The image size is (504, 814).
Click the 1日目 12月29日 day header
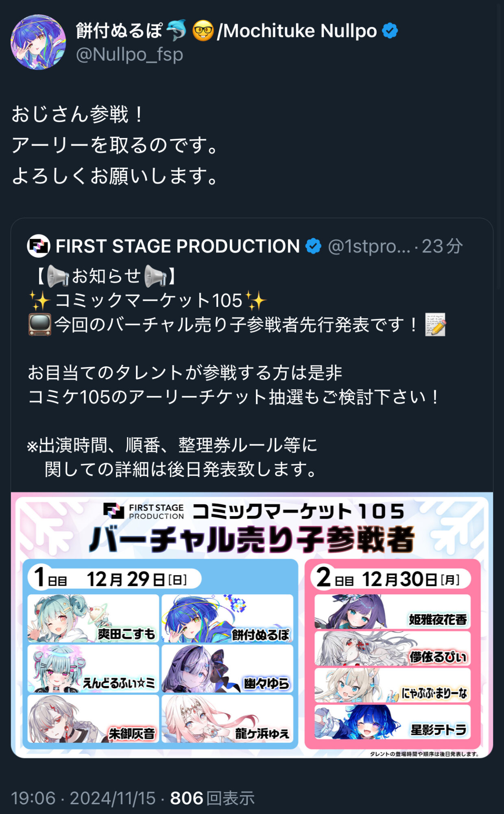click(114, 578)
